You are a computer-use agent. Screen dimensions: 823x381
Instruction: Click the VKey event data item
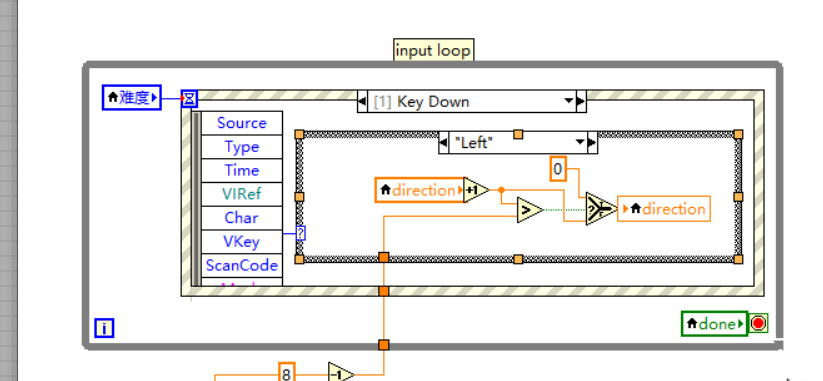[241, 241]
